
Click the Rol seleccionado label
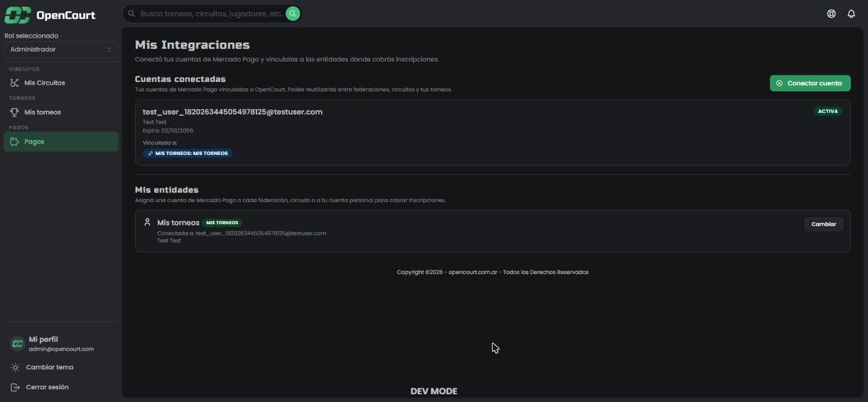point(31,36)
